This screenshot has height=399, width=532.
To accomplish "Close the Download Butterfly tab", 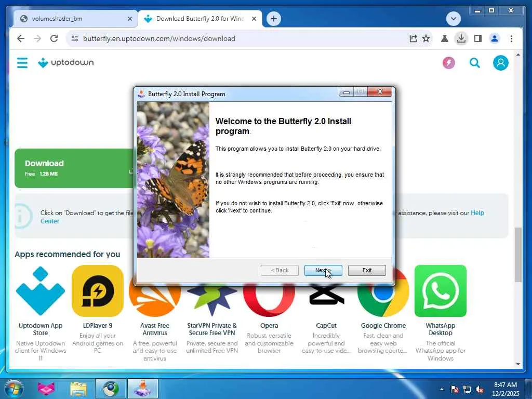I will [x=254, y=19].
